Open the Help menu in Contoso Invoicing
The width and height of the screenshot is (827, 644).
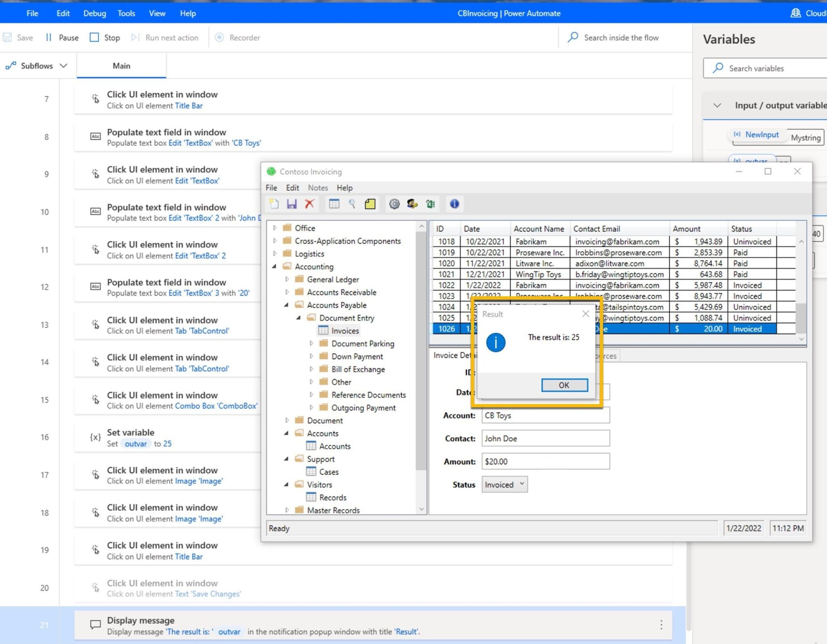(344, 188)
